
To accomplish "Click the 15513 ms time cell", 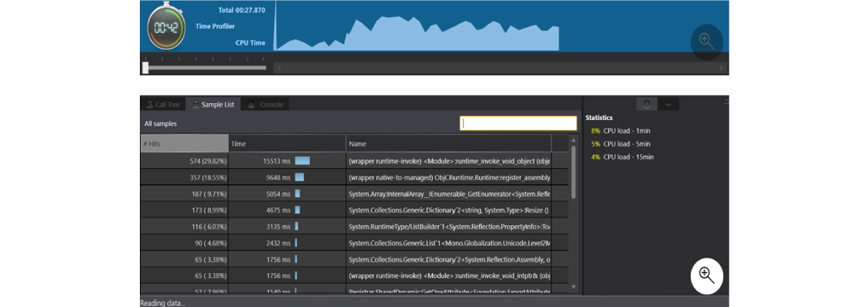I will pyautogui.click(x=287, y=160).
